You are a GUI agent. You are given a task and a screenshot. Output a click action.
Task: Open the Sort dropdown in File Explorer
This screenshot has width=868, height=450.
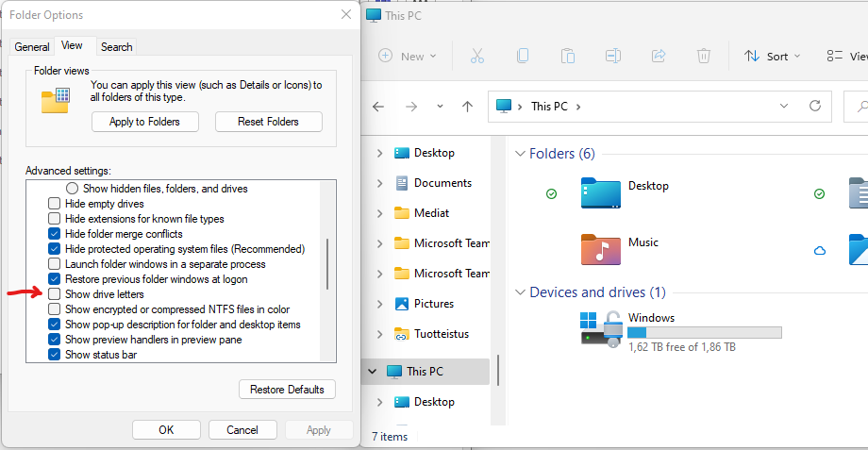772,56
